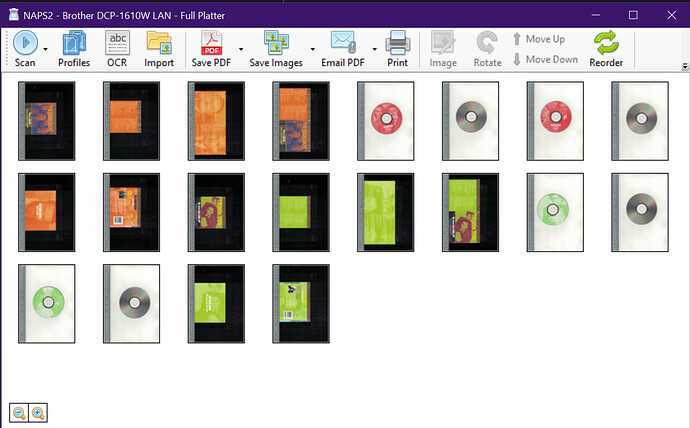Select the silver CD thumbnail ending row two
690x428 pixels.
click(640, 212)
